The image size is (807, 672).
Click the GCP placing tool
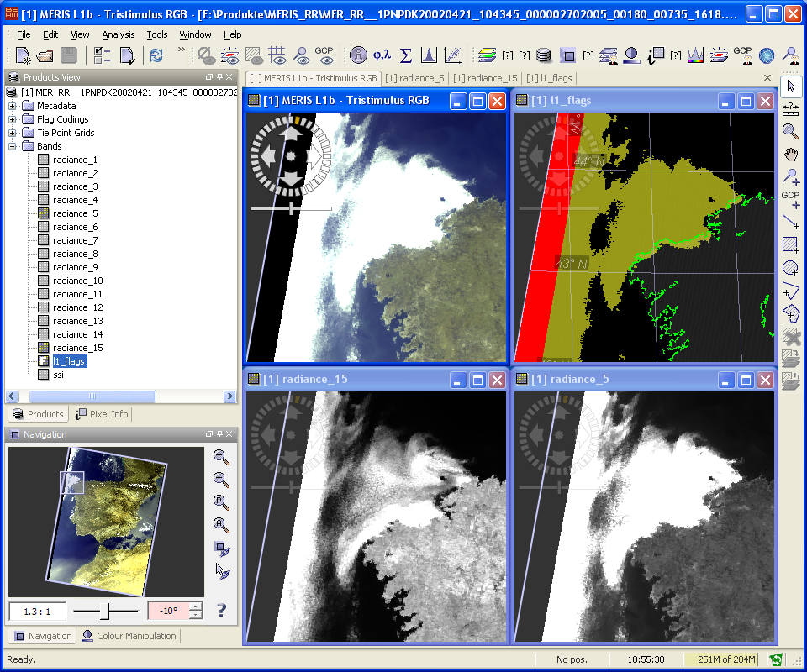coord(790,200)
